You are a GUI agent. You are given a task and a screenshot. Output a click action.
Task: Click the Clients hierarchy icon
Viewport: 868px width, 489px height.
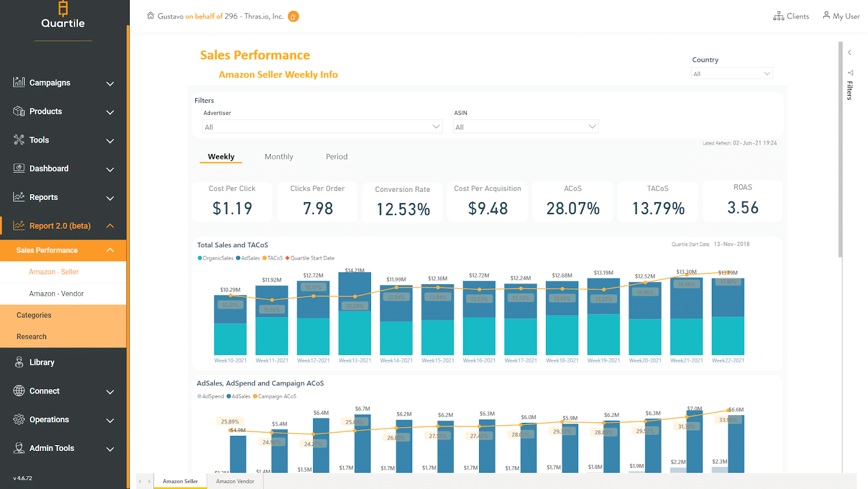click(x=778, y=16)
